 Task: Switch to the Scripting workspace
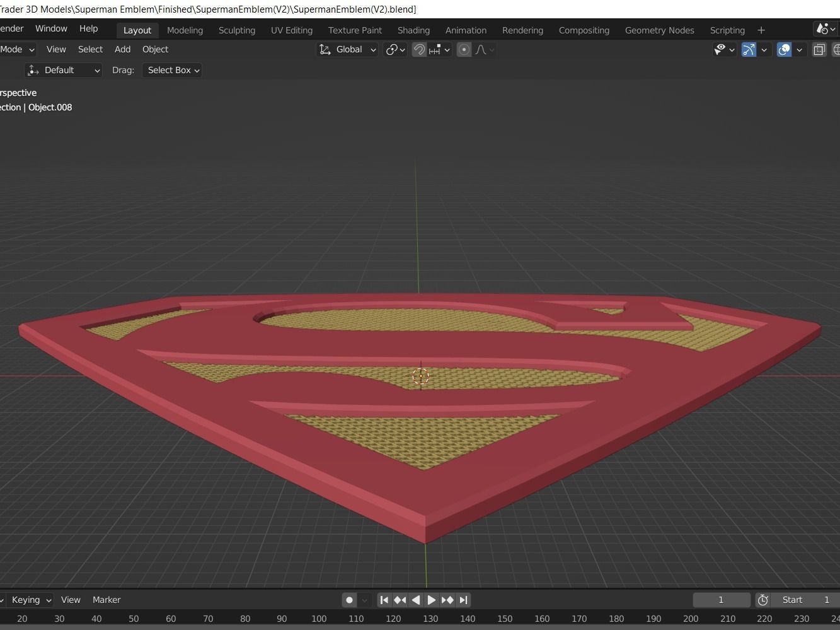click(727, 30)
